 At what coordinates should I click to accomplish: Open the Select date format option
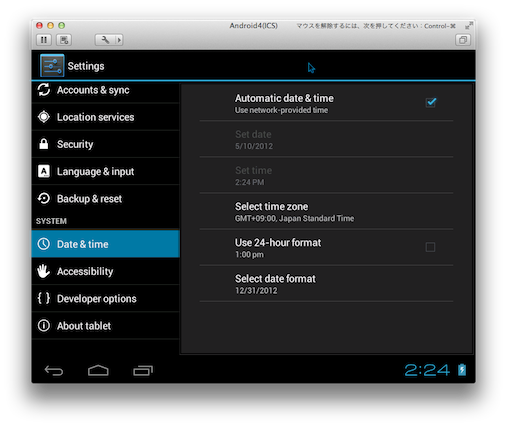tap(326, 284)
